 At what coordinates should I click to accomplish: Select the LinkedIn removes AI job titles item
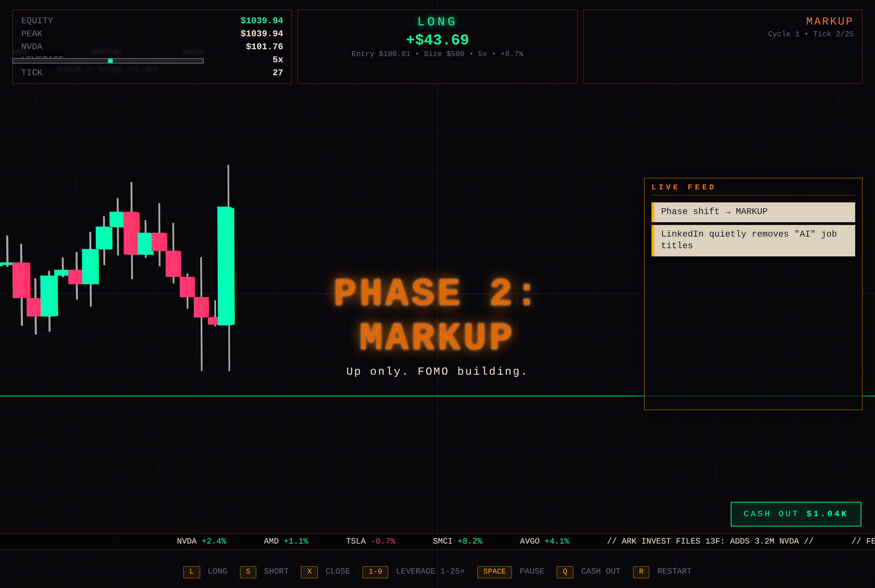coord(753,240)
